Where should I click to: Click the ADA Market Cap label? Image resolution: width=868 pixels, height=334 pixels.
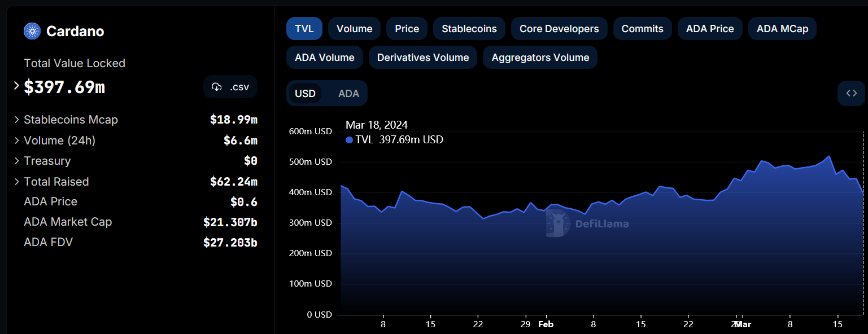tap(68, 222)
